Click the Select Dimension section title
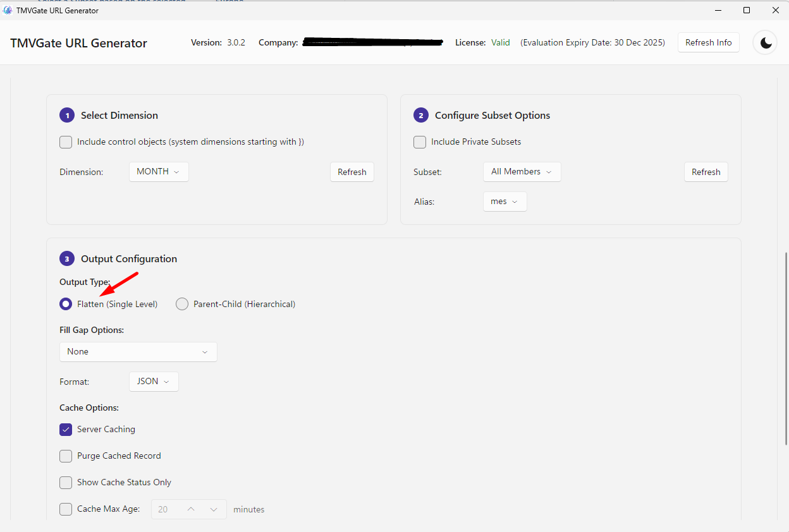789x532 pixels. click(119, 115)
